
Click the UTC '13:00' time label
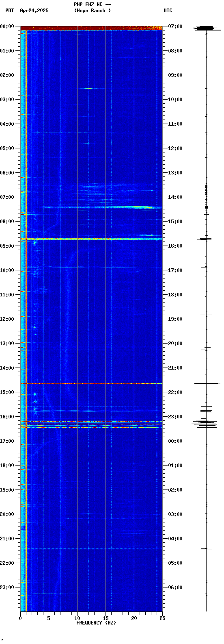(175, 173)
